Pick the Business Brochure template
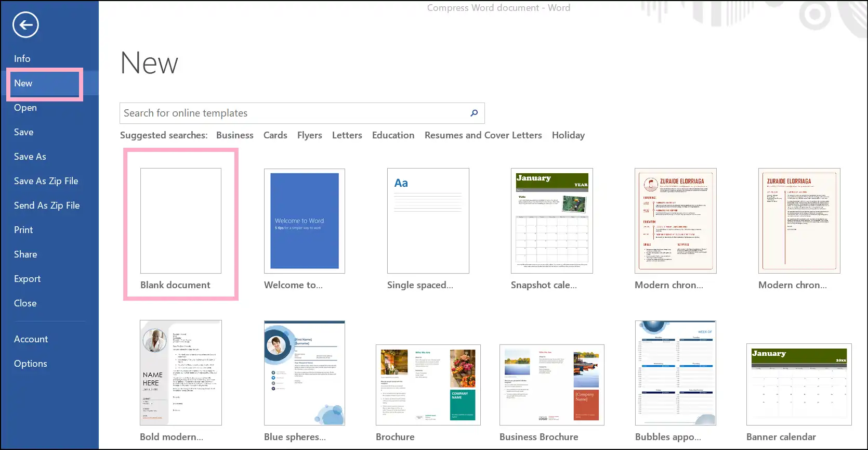This screenshot has width=868, height=450. pos(552,385)
